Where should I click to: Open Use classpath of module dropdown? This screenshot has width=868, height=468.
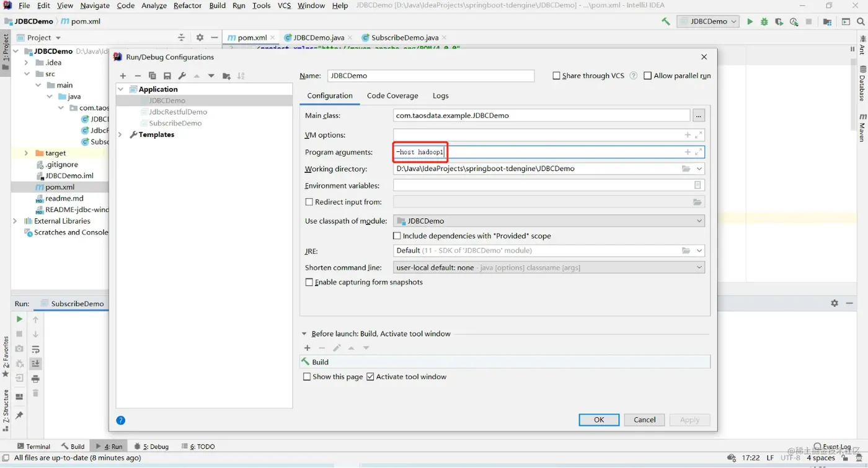(549, 221)
